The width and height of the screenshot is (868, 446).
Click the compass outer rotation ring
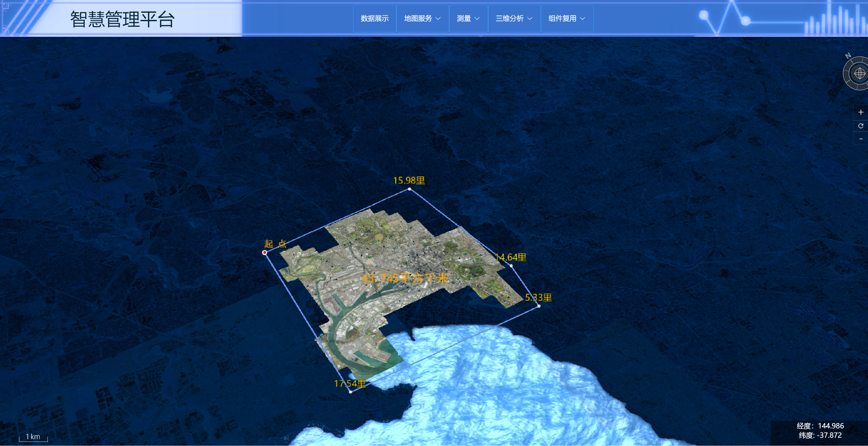point(847,73)
